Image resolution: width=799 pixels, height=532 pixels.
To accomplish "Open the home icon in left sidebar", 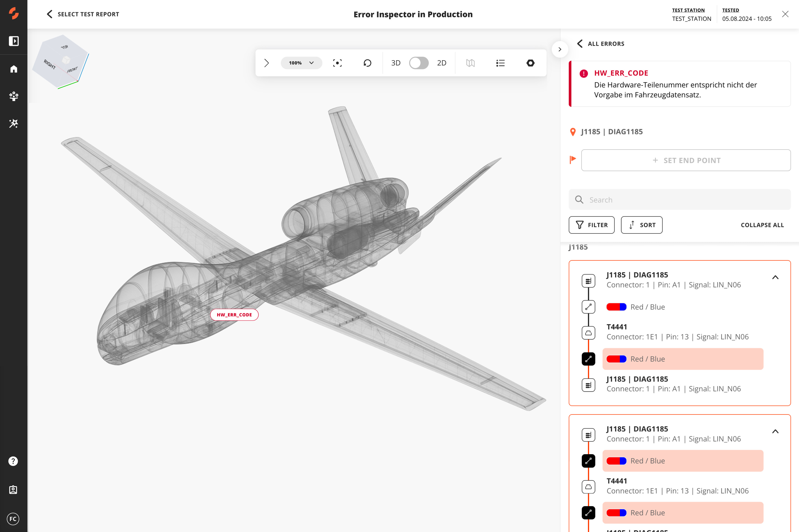I will tap(14, 69).
